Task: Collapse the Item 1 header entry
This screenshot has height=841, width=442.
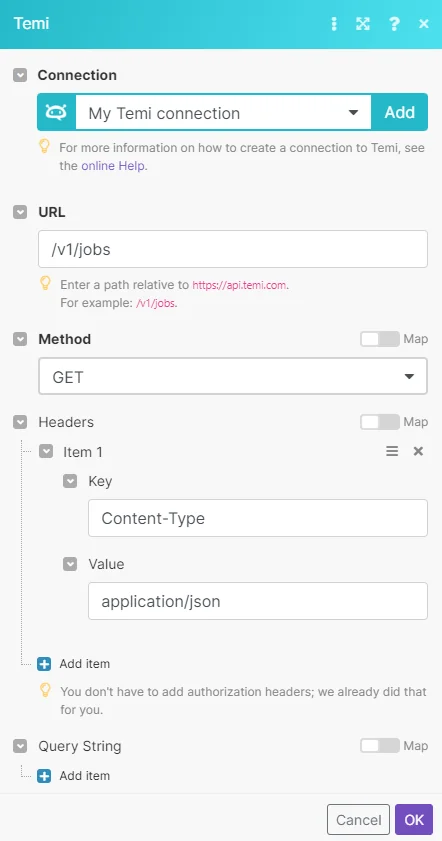Action: tap(46, 452)
